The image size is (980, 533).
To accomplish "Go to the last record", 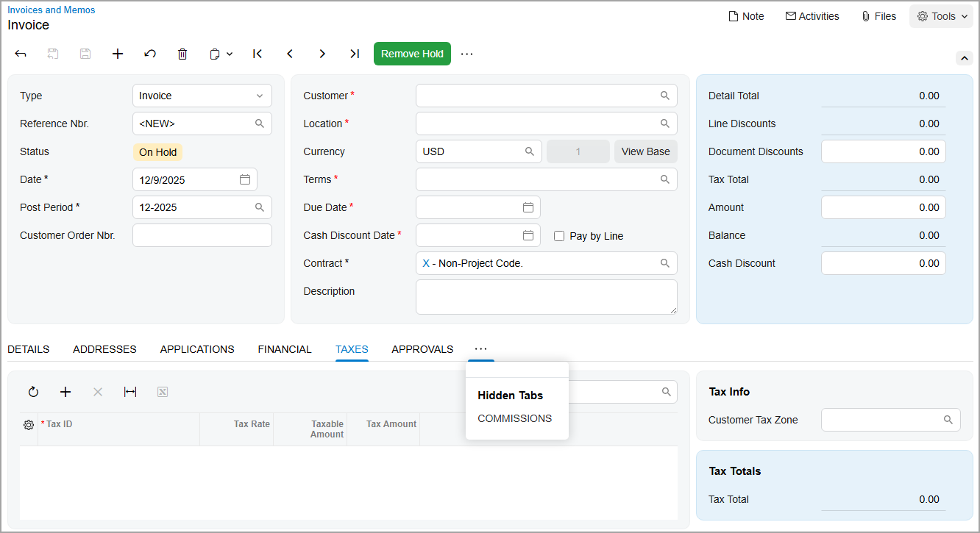I will click(355, 54).
